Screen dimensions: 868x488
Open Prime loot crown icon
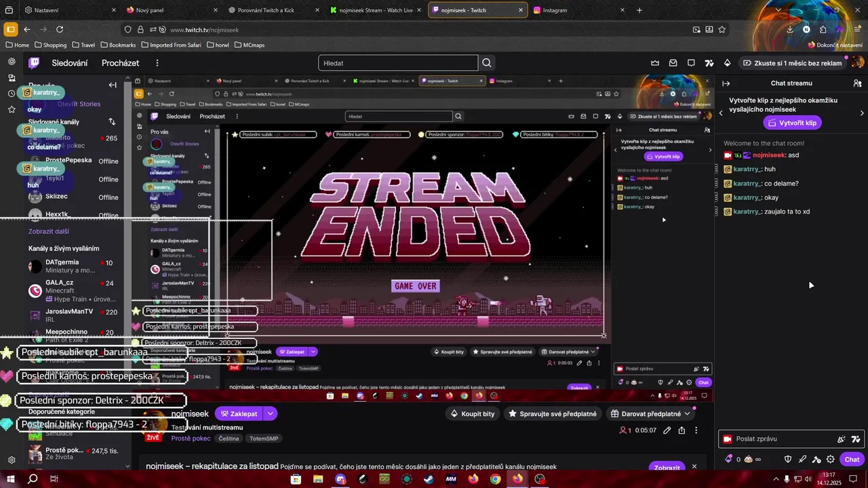tap(655, 63)
